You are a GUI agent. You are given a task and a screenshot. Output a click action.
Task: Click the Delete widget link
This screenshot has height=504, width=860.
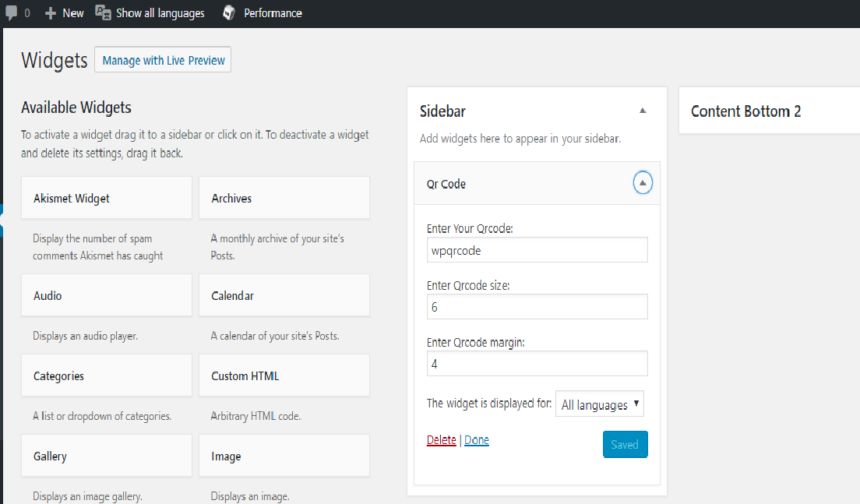[442, 440]
